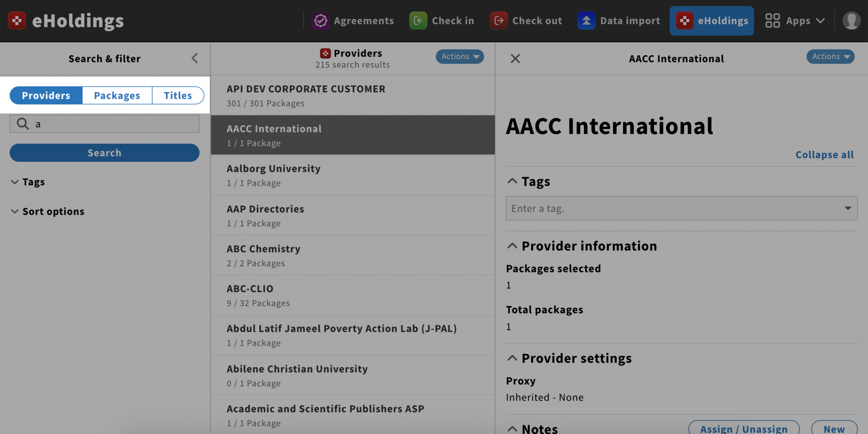This screenshot has width=868, height=434.
Task: Open Abilene Christian University provider
Action: 353,375
